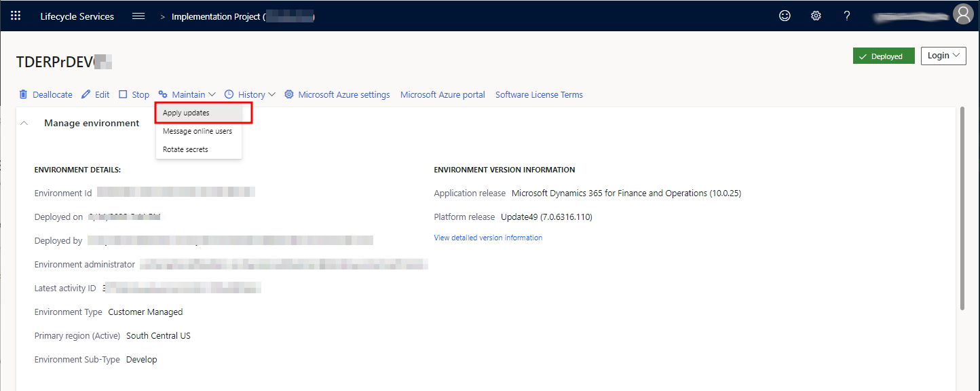
Task: Open the app launcher waffle icon
Action: (16, 16)
